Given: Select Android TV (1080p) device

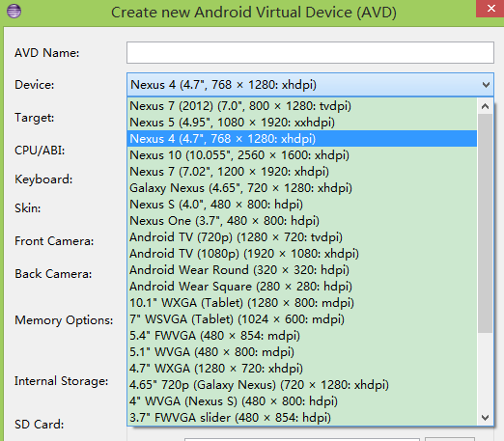Looking at the screenshot, I should (302, 254).
